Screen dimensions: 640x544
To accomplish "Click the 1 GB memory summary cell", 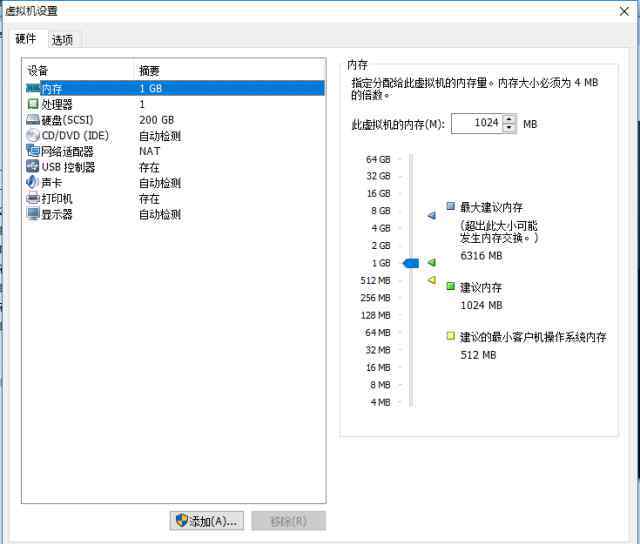I will pos(151,88).
